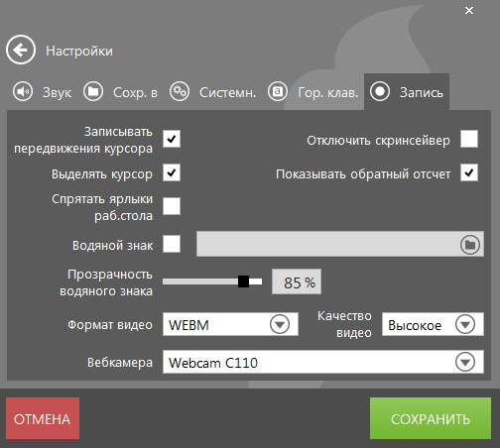This screenshot has height=448, width=500.
Task: Browse for watermark file via folder icon
Action: tap(470, 245)
